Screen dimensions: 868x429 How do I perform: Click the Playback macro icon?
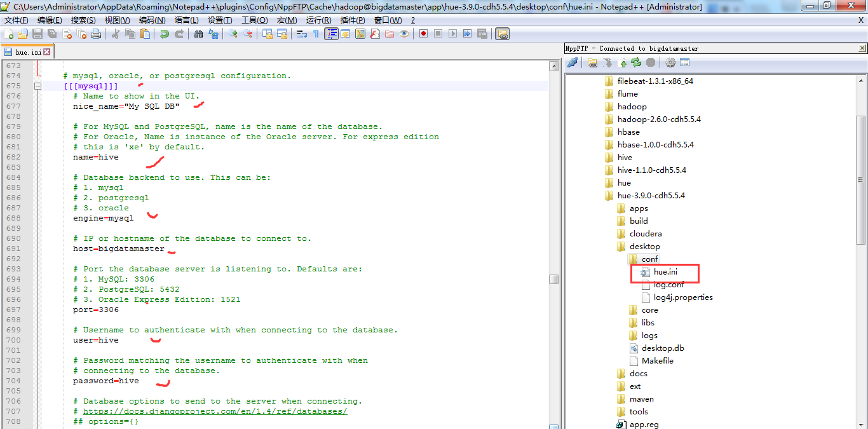tap(453, 34)
